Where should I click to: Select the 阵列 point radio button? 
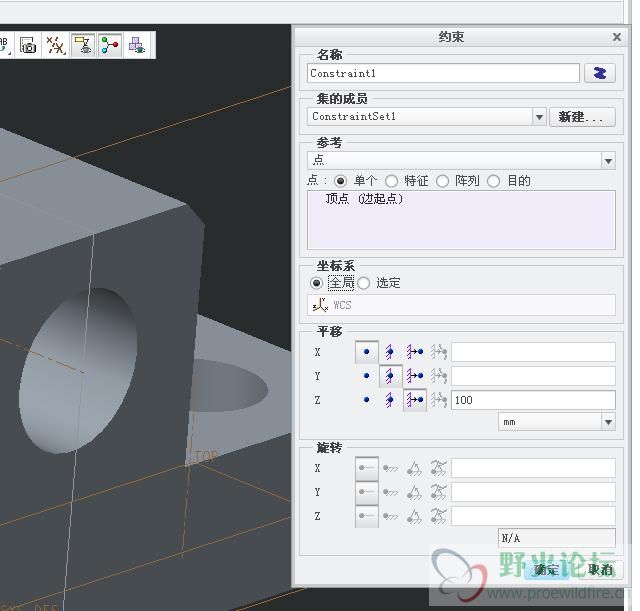[442, 180]
